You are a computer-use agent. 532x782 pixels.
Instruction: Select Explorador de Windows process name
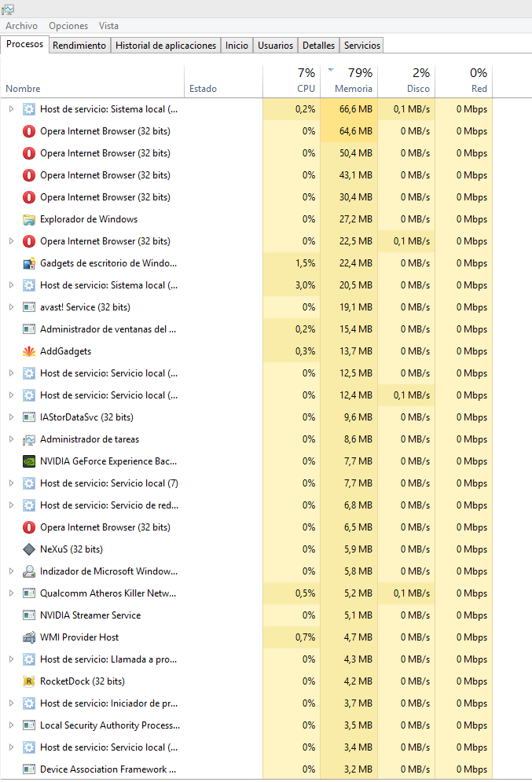pos(89,219)
